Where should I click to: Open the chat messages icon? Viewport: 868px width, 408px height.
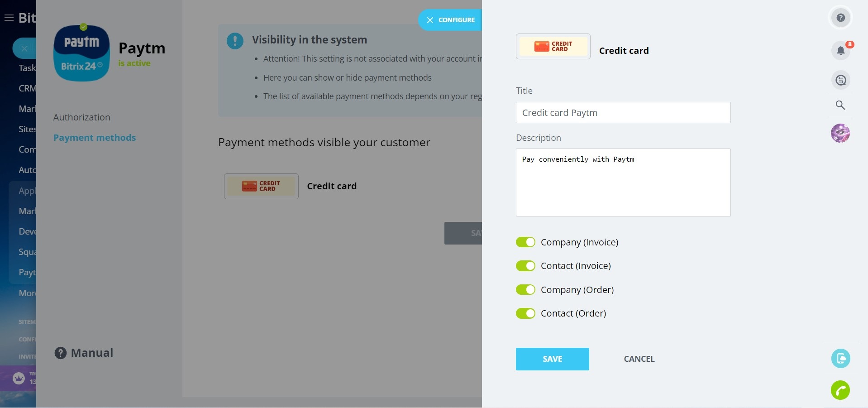[x=840, y=80]
